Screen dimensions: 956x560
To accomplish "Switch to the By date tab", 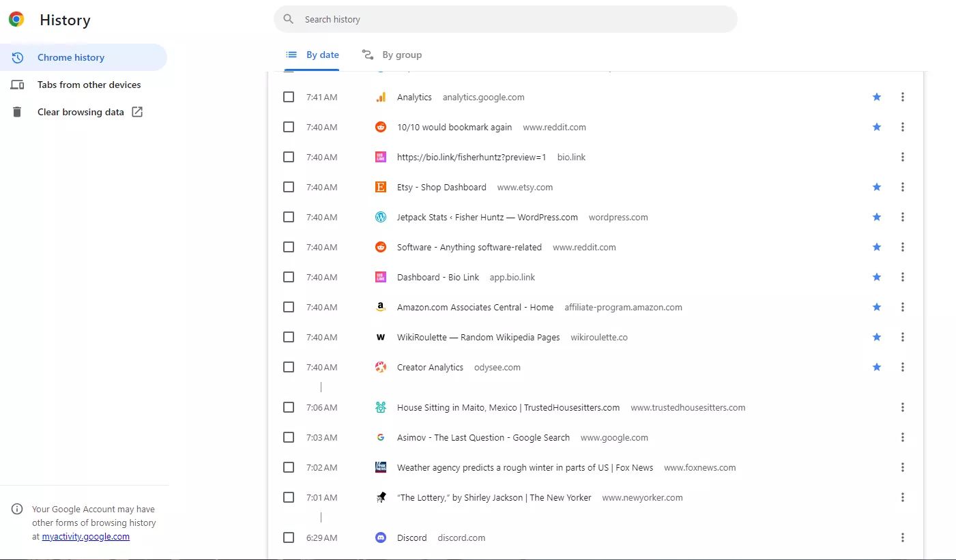I will tap(312, 55).
